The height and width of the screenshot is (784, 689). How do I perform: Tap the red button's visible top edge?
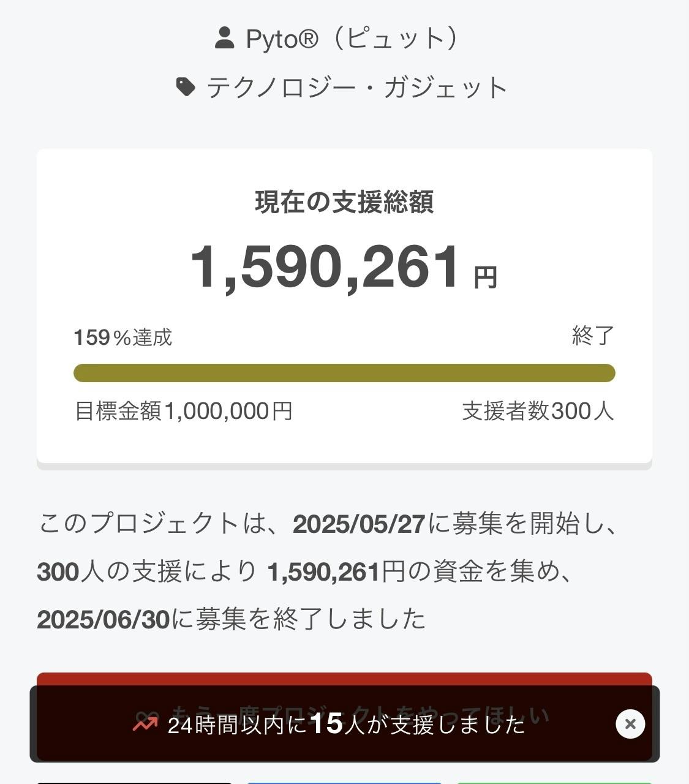tap(344, 679)
